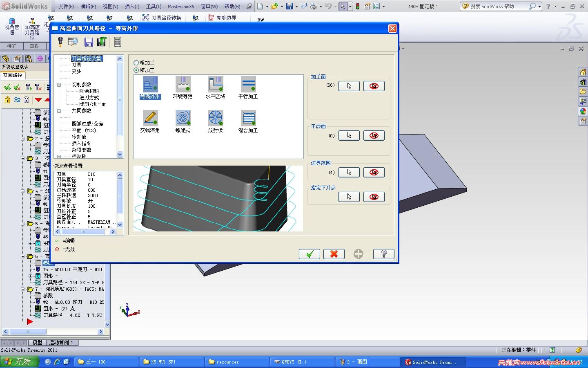Collapse operation 5 folder in toolpath tree
Screen dimensions: 588x368
click(23, 224)
